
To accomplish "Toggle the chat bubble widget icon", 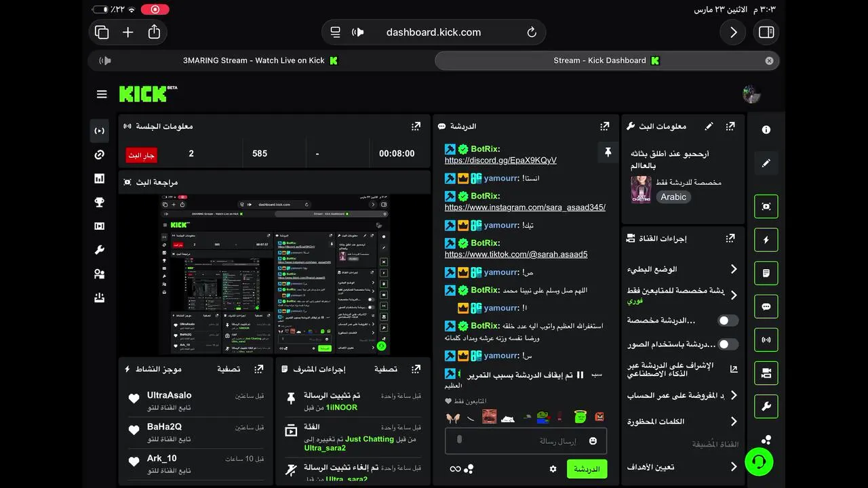I will pos(766,306).
